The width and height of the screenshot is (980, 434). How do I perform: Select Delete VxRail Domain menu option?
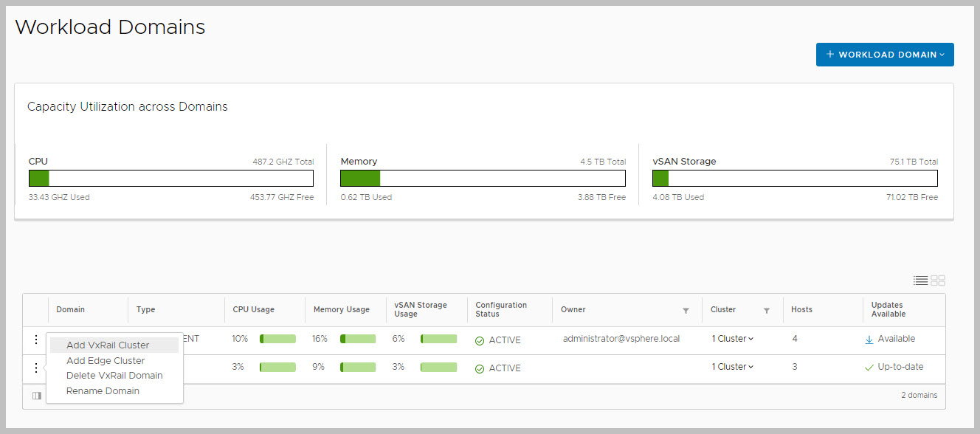point(114,376)
